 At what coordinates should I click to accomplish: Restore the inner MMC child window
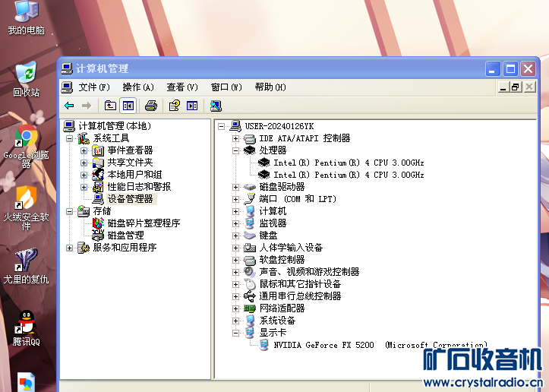click(516, 87)
